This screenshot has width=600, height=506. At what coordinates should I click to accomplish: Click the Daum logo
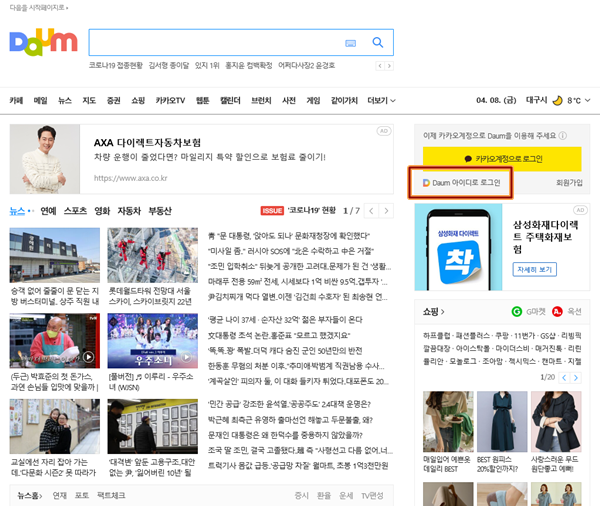(43, 42)
